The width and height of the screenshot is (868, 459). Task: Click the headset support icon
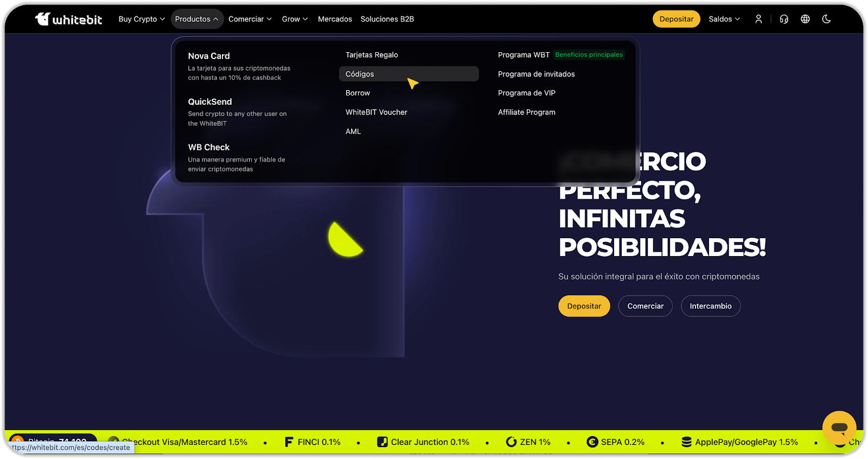[x=784, y=19]
